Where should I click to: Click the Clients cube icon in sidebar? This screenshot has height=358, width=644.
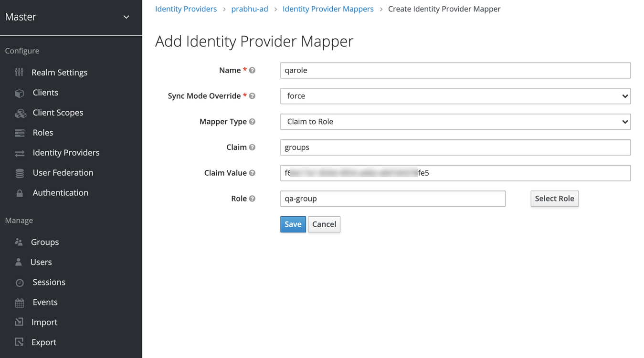(x=20, y=93)
